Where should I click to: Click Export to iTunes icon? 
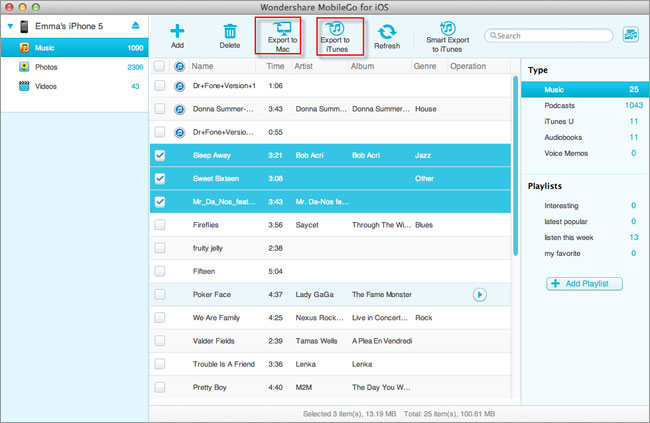point(335,28)
